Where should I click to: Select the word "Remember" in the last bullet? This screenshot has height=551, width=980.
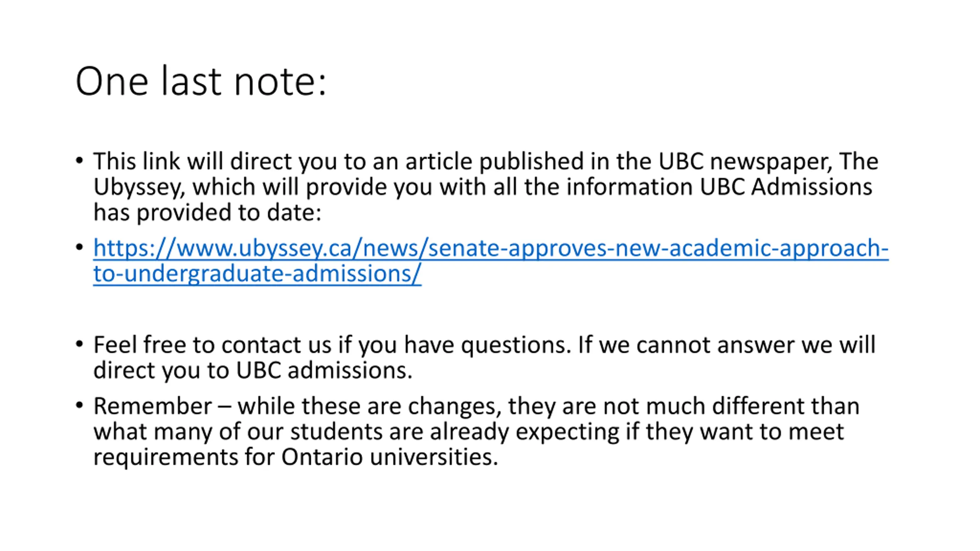(x=153, y=406)
